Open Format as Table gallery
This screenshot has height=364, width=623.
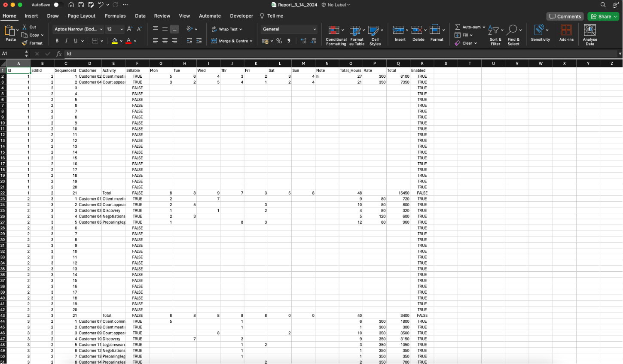coord(357,35)
